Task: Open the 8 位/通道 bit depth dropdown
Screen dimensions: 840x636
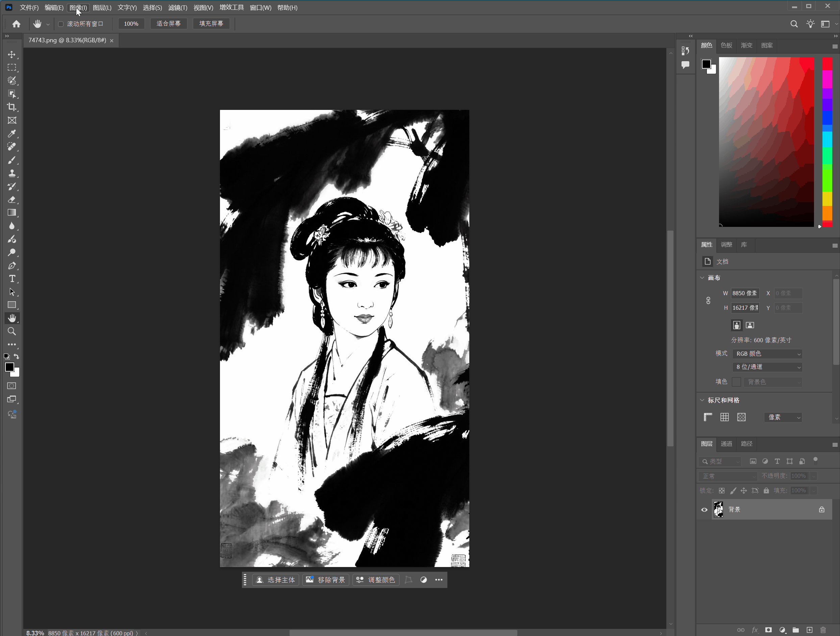Action: (767, 367)
